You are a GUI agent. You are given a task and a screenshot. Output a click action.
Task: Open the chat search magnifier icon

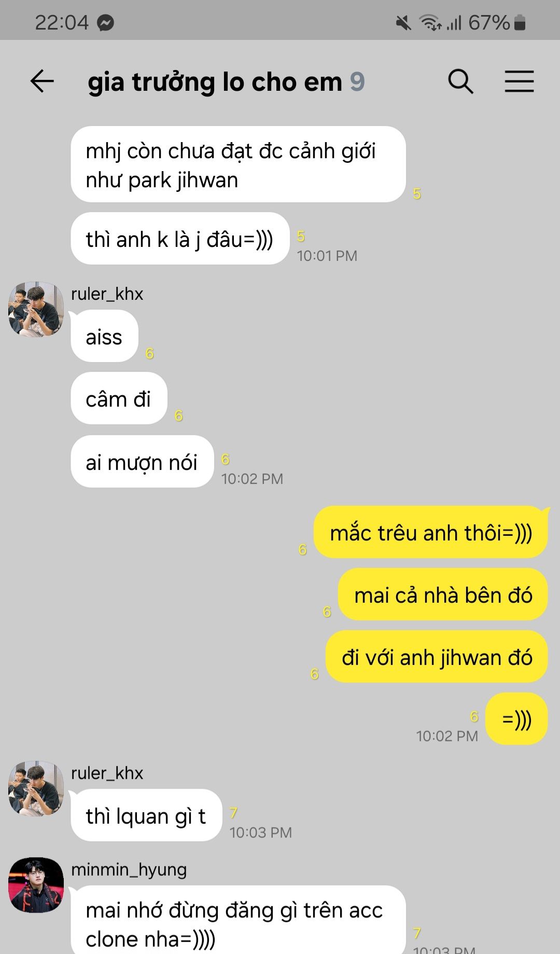point(460,81)
